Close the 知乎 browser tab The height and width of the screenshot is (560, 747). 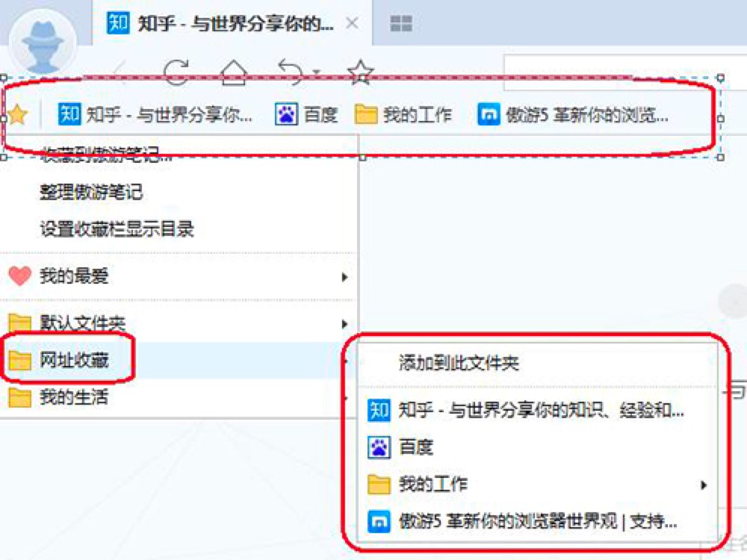click(352, 23)
